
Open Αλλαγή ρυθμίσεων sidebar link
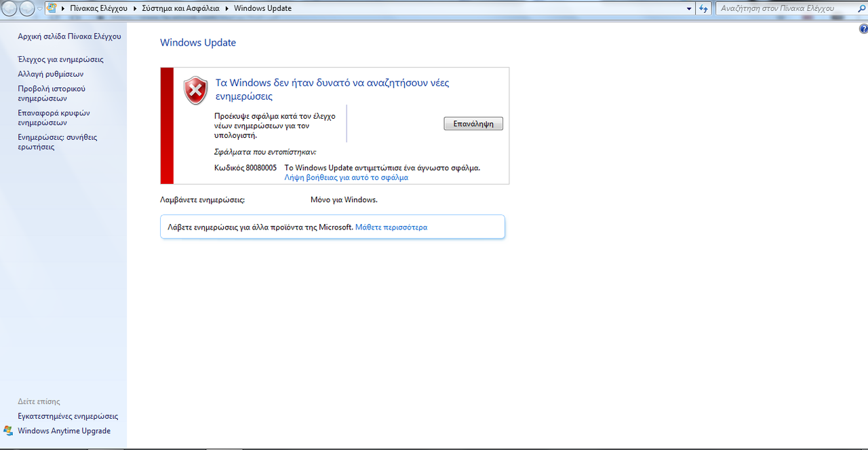51,74
